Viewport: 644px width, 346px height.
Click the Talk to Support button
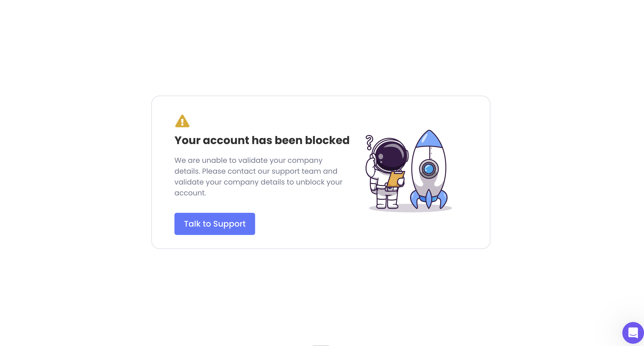(214, 224)
